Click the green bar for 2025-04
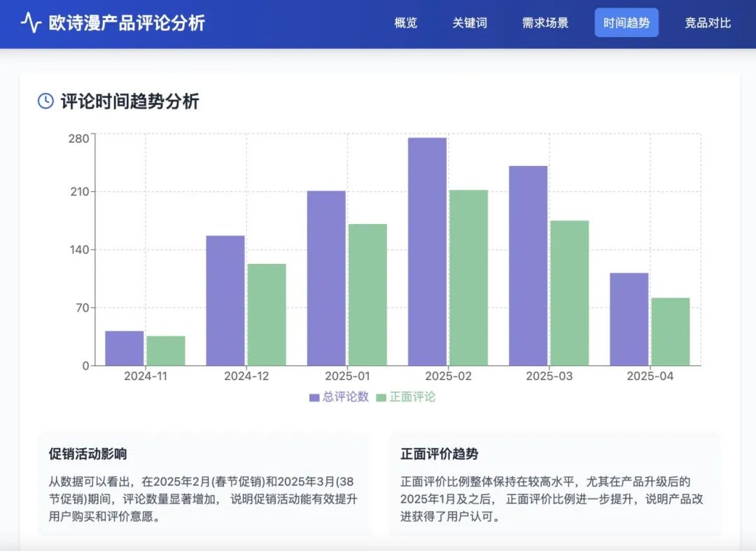 click(671, 332)
